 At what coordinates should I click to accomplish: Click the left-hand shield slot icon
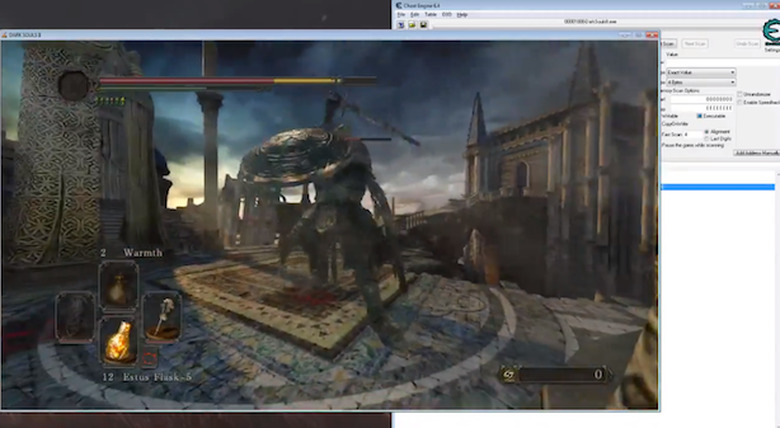(x=76, y=317)
